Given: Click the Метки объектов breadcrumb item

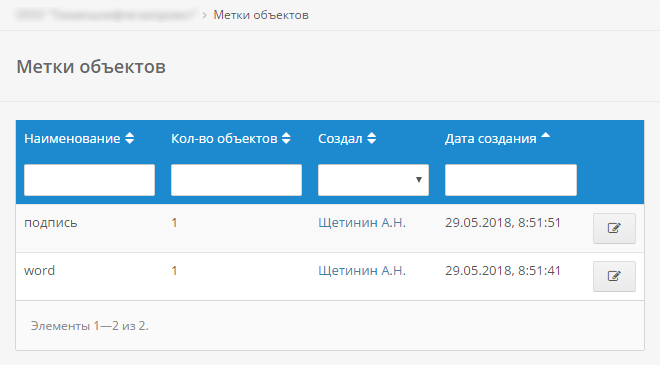Looking at the screenshot, I should tap(261, 15).
